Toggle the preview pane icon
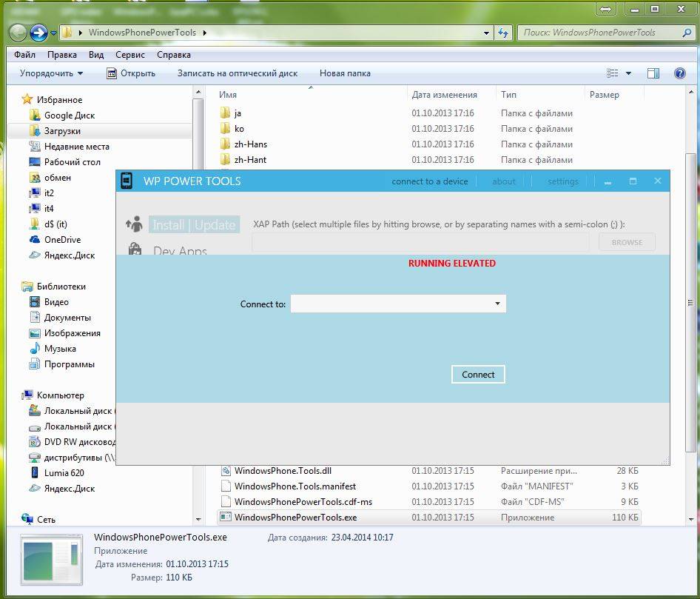The image size is (700, 599). click(x=653, y=73)
